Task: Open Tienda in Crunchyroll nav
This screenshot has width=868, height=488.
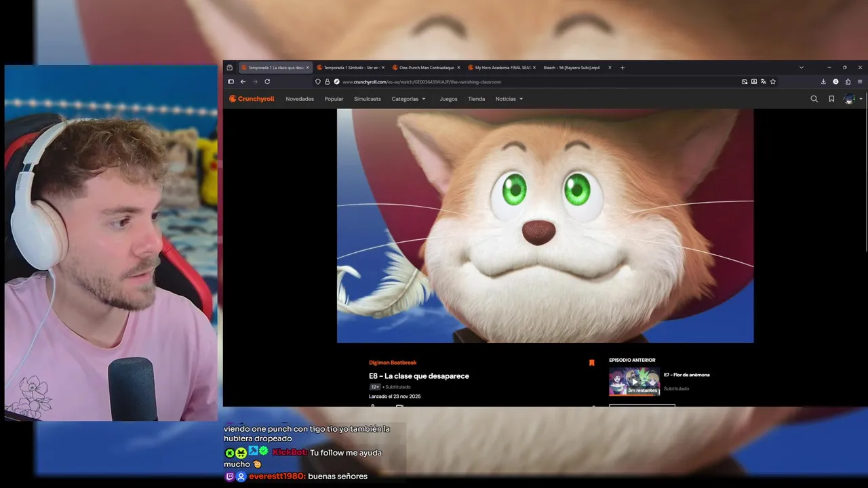Action: point(477,99)
